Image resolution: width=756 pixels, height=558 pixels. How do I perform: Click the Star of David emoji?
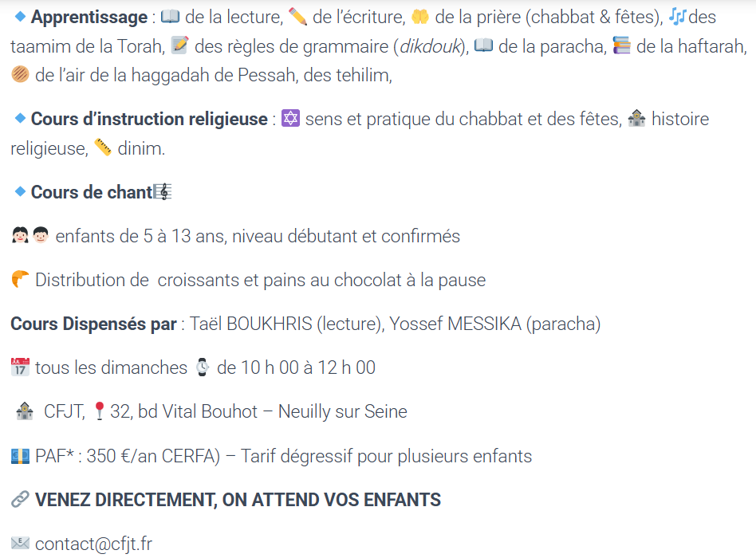coord(291,119)
